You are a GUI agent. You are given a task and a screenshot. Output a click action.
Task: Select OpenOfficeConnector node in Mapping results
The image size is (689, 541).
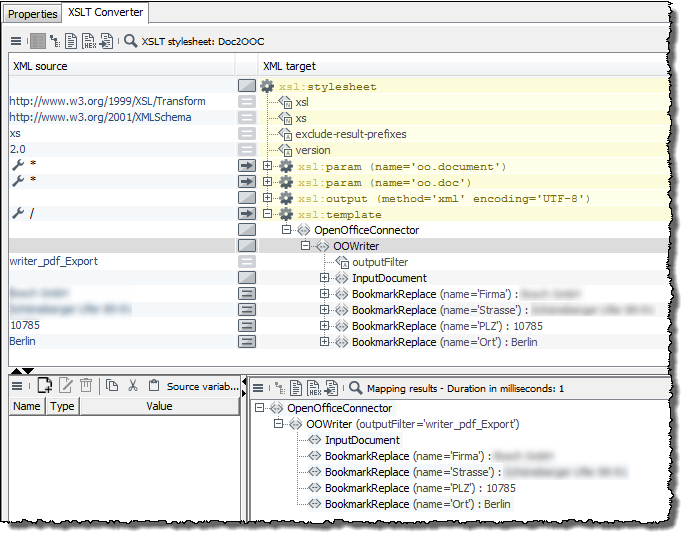point(339,408)
